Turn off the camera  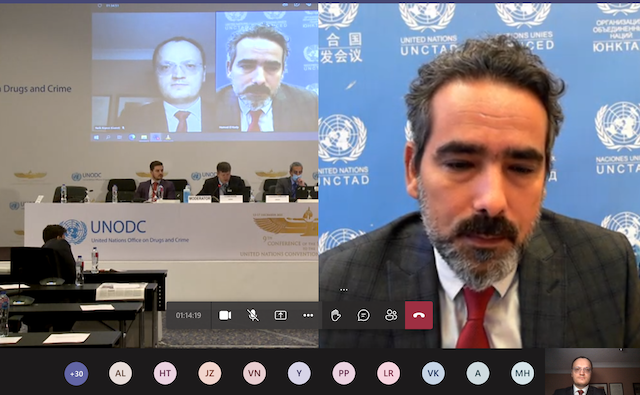tap(225, 315)
